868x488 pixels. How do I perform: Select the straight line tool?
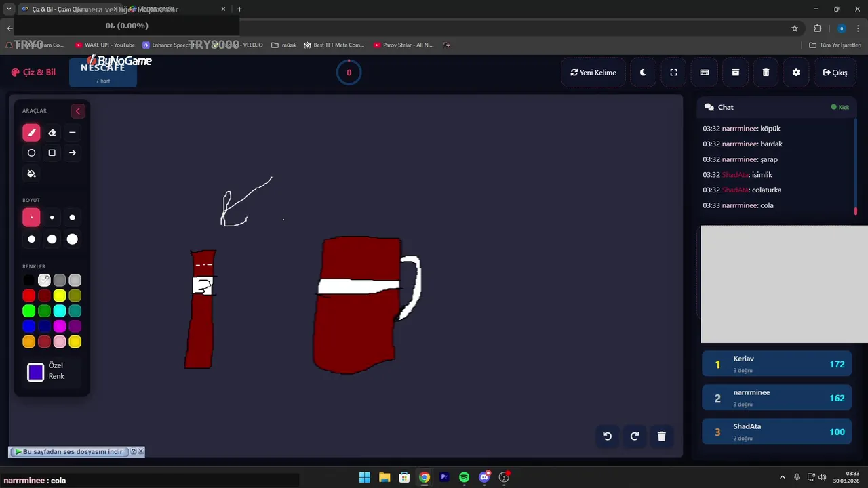73,133
